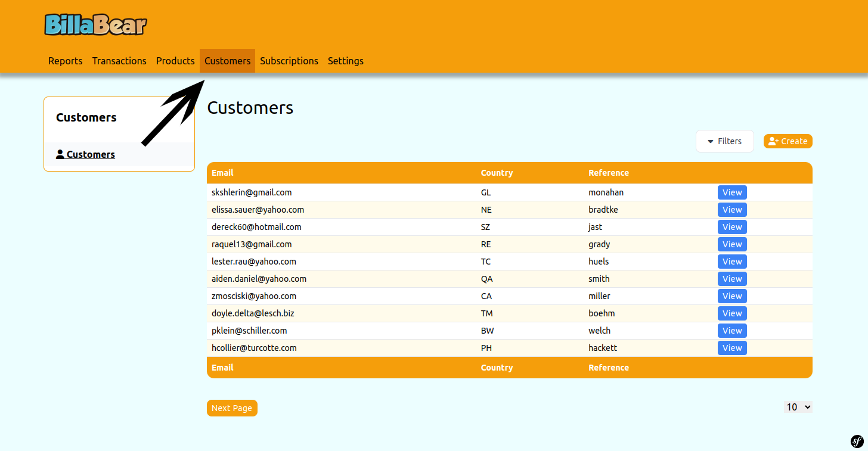Image resolution: width=868 pixels, height=451 pixels.
Task: Select the email aiden.daniel@yahoo.com
Action: tap(259, 279)
